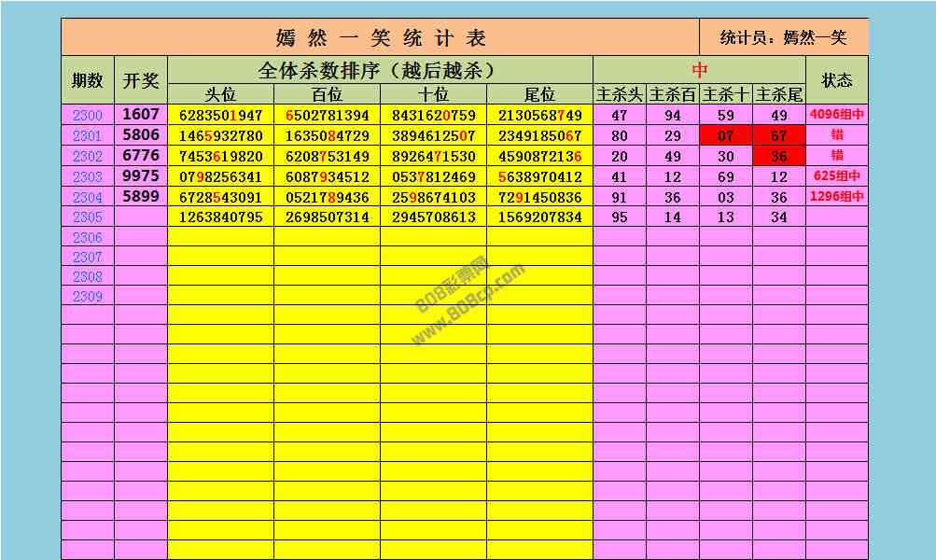Click period 2302 link
Viewport: 936px width, 560px height.
coord(88,156)
